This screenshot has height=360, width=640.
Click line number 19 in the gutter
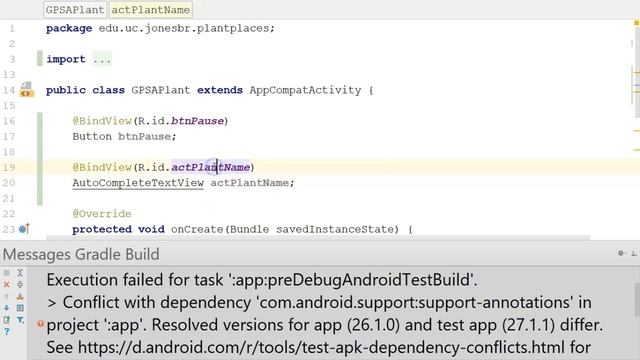(x=9, y=167)
